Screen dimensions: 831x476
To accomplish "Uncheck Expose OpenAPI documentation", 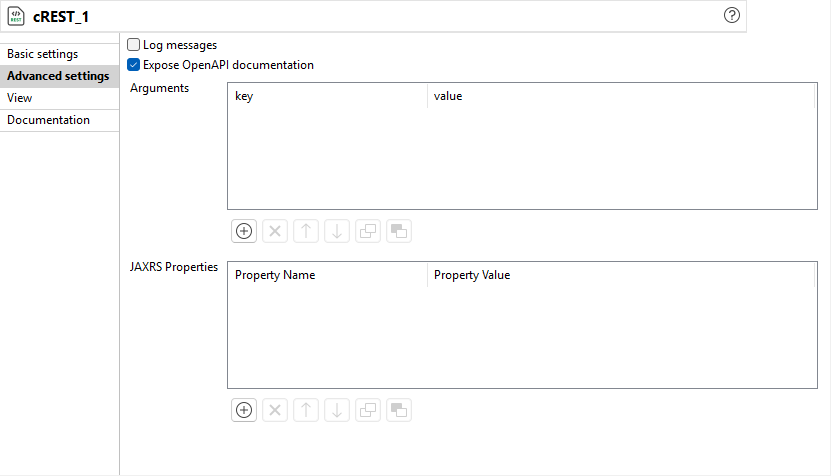I will tap(134, 65).
